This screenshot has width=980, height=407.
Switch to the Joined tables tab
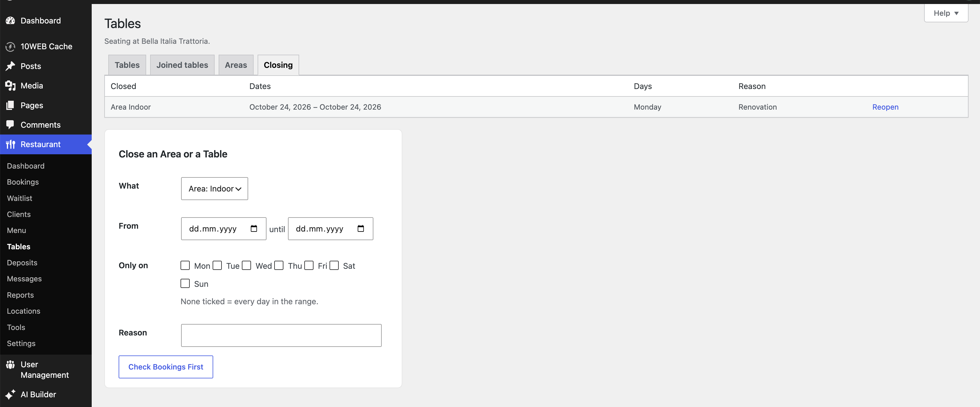tap(182, 65)
